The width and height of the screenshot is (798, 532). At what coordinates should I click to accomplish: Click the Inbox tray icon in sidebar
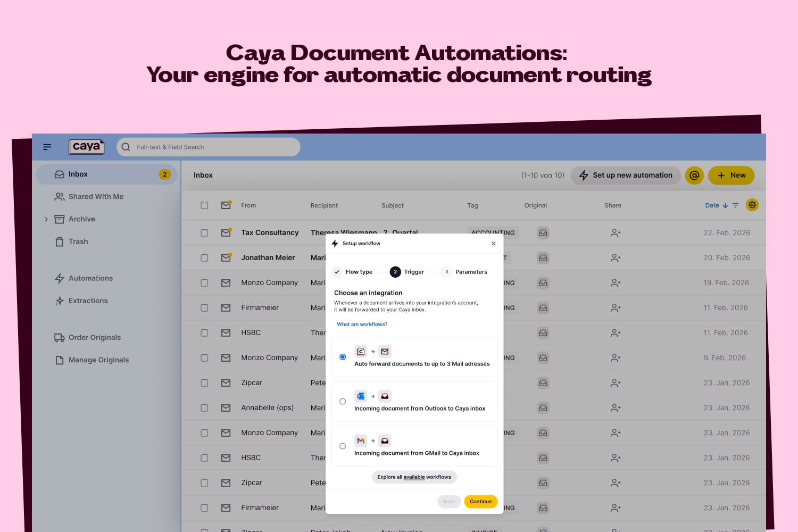pyautogui.click(x=60, y=174)
